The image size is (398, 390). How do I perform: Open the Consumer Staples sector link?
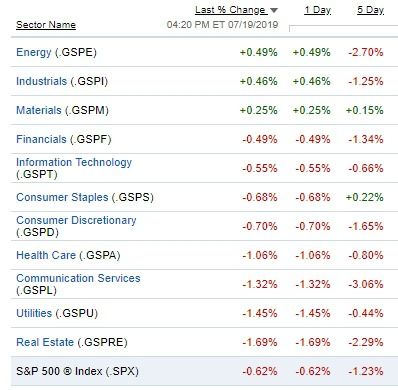click(x=62, y=197)
